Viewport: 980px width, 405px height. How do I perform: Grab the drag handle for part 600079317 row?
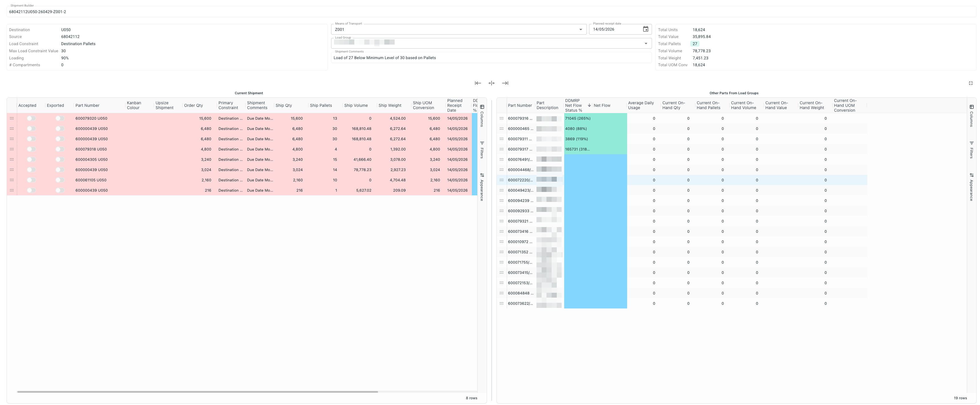point(501,149)
